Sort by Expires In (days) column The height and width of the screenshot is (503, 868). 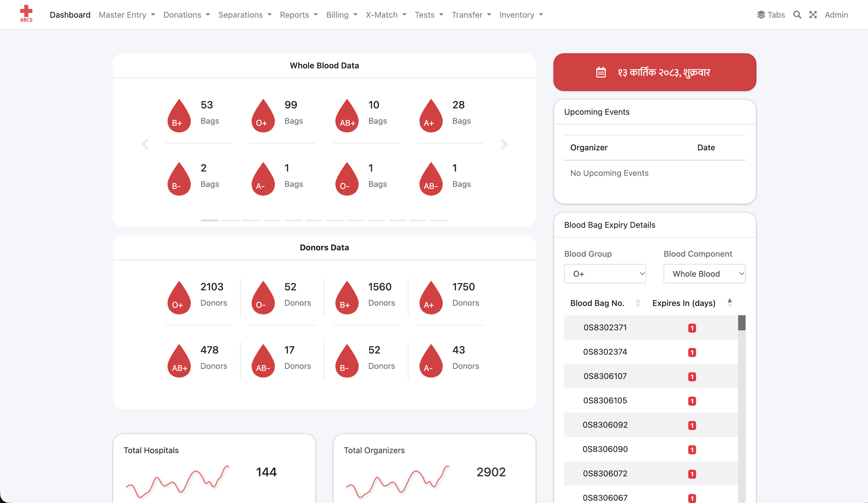coord(692,303)
